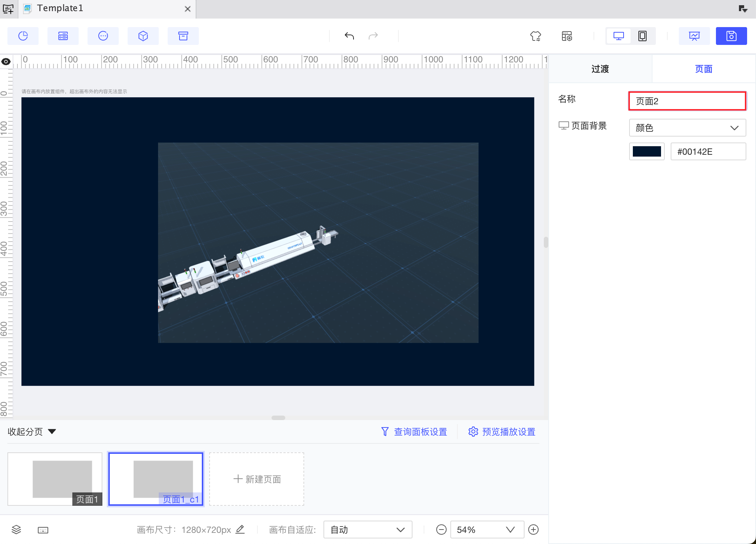Switch to mobile layout mode

(642, 36)
